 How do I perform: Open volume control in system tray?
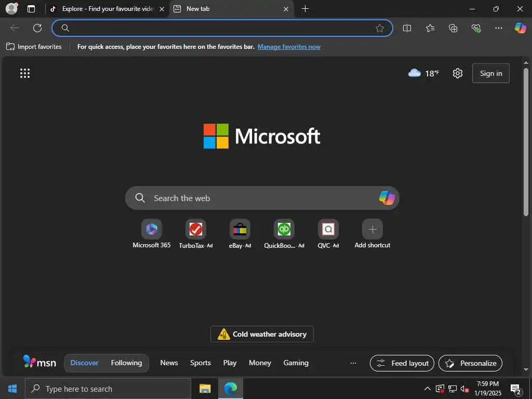point(464,389)
